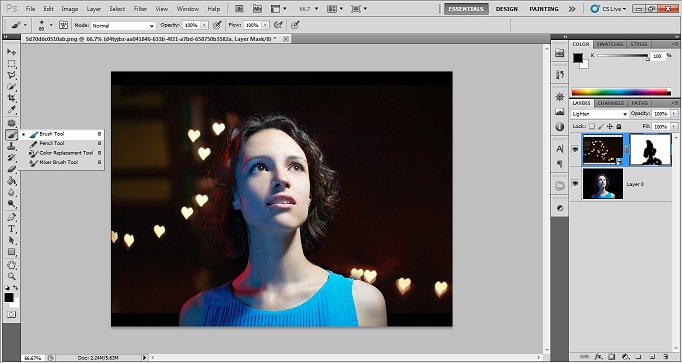Select the Pen tool

(11, 217)
